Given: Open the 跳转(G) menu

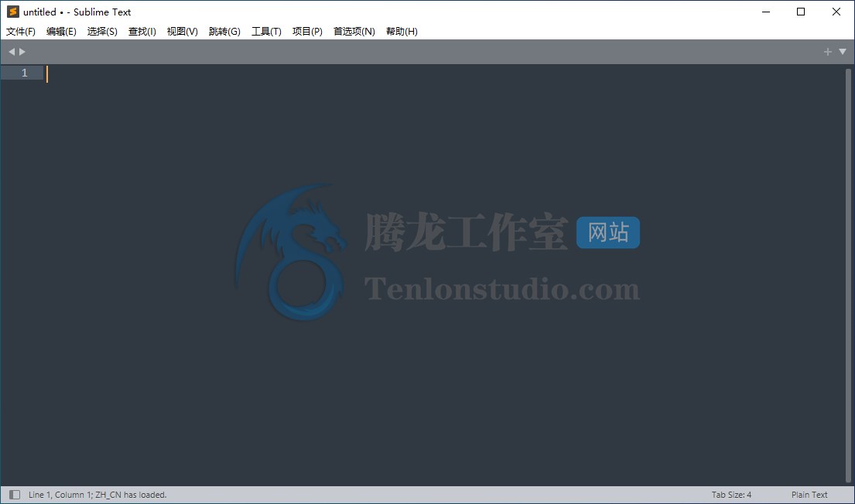Looking at the screenshot, I should tap(224, 31).
